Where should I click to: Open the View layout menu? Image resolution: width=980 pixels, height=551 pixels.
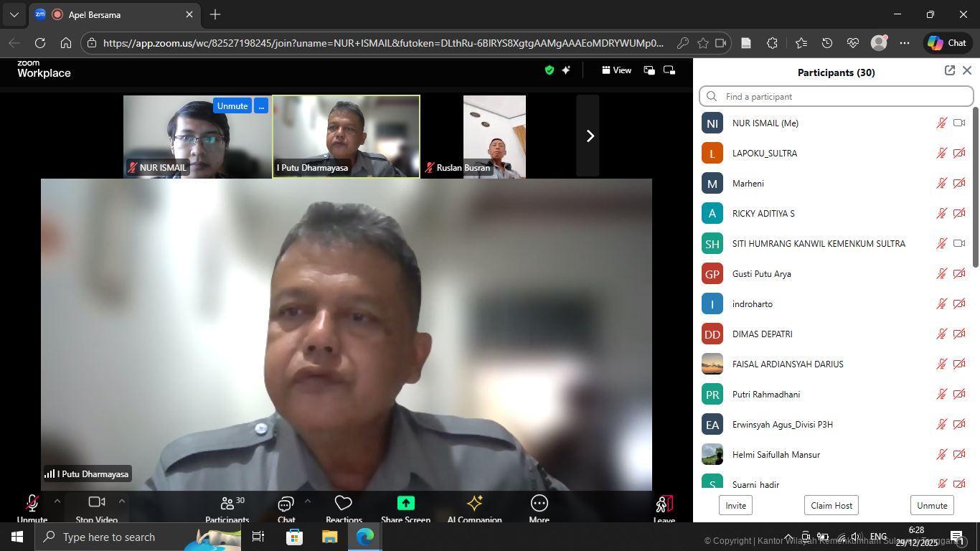click(x=616, y=70)
